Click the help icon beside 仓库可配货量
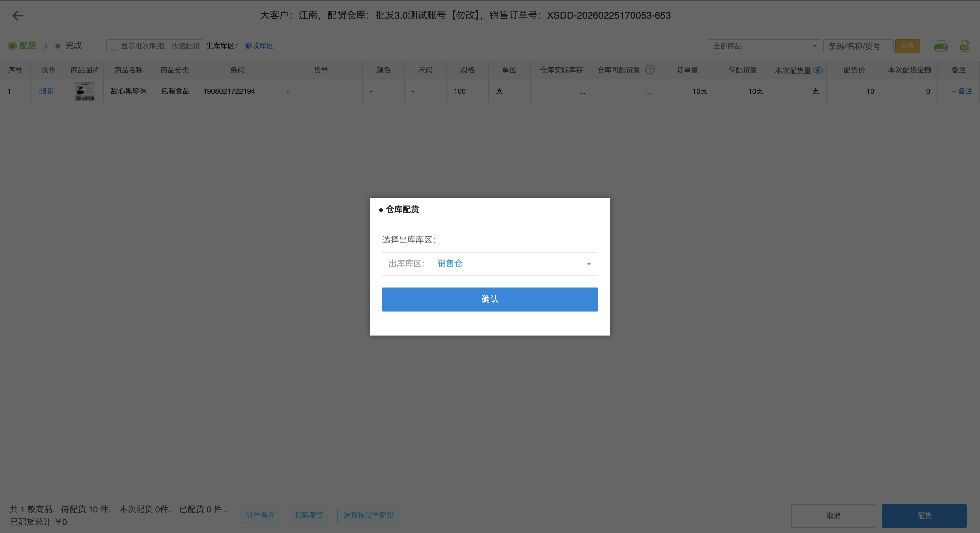The height and width of the screenshot is (533, 980). 650,70
